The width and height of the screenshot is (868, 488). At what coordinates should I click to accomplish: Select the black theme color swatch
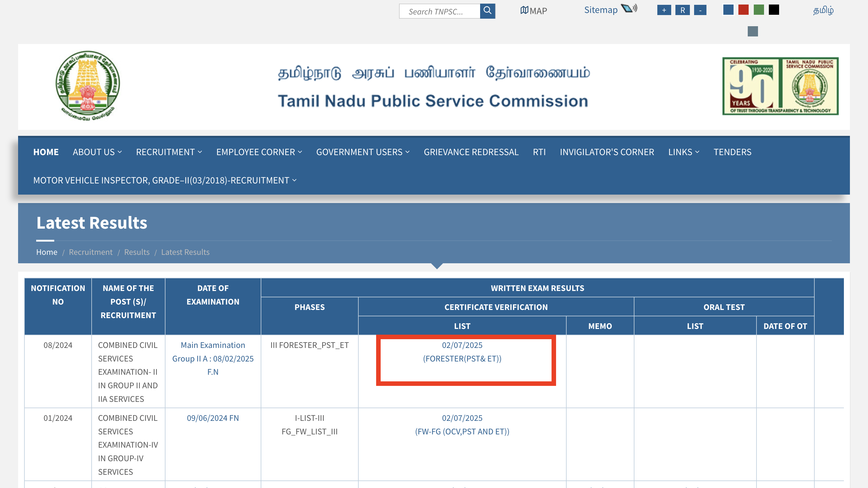pos(774,10)
